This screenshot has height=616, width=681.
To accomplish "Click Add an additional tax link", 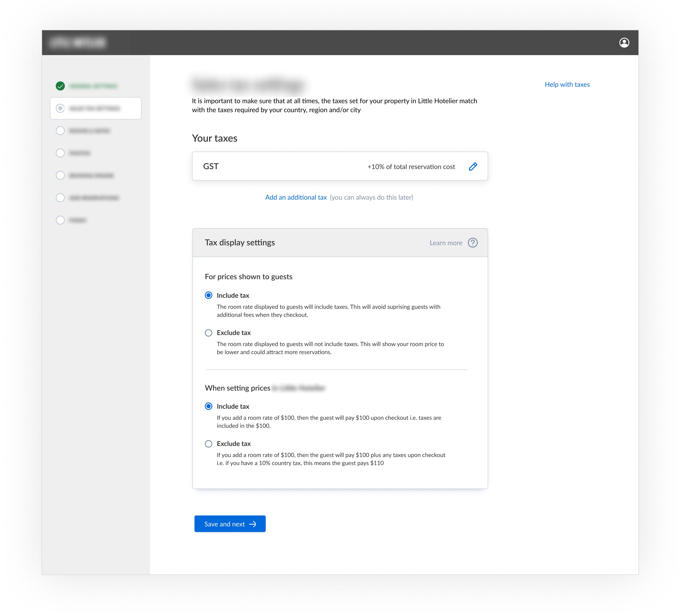I will (x=296, y=197).
